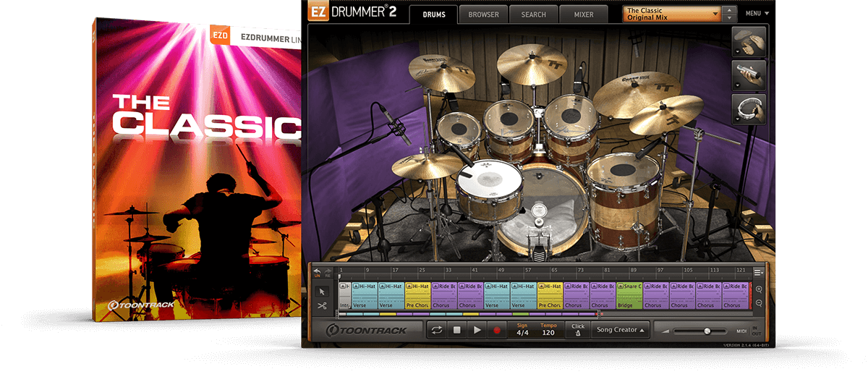Switch to the Mixer tab

(x=584, y=14)
